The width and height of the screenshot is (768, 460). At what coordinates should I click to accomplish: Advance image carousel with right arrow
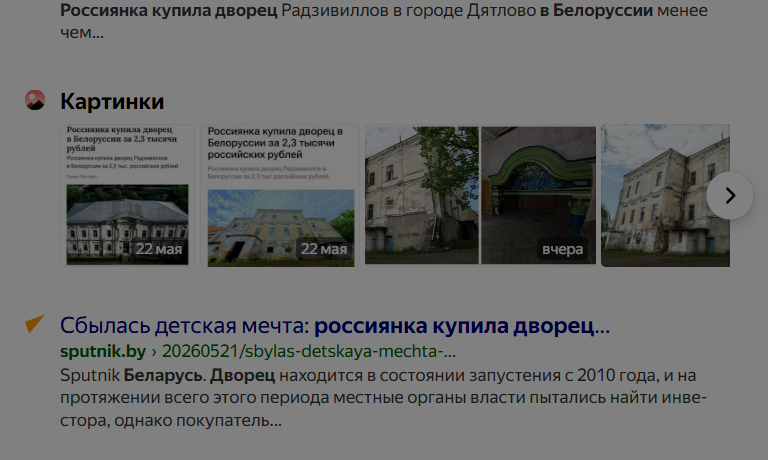730,195
